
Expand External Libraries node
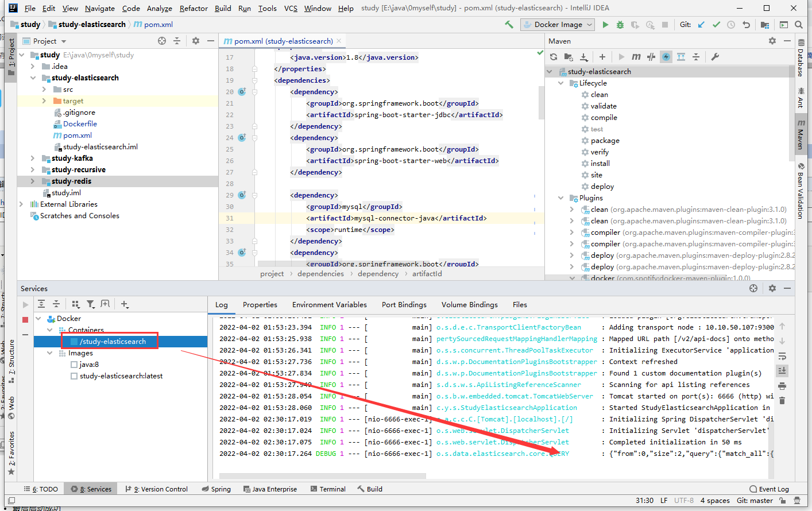click(21, 204)
